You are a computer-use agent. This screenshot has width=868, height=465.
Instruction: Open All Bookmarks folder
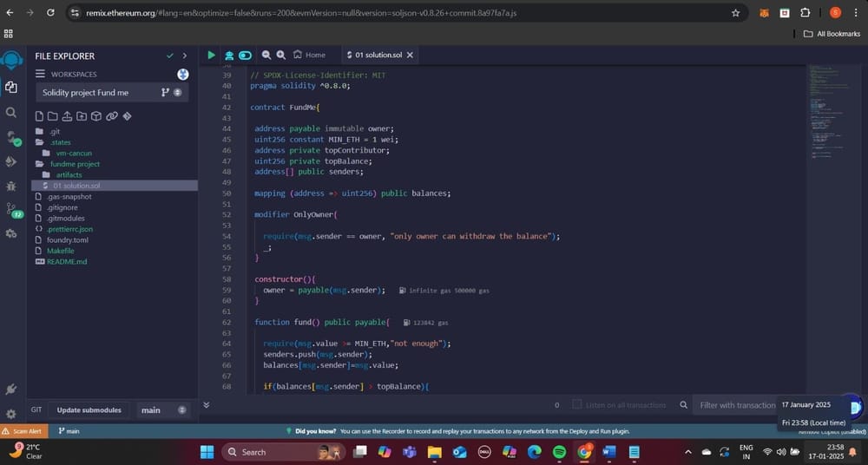(x=832, y=34)
